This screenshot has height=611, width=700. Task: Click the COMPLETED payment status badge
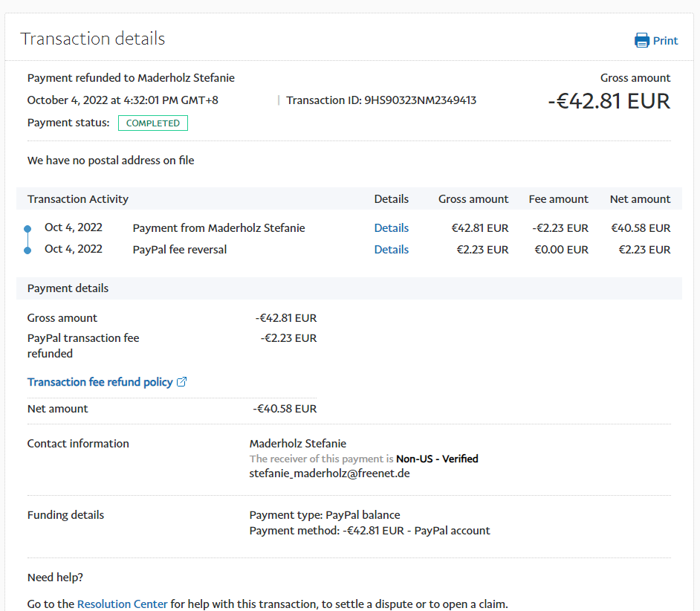point(153,123)
